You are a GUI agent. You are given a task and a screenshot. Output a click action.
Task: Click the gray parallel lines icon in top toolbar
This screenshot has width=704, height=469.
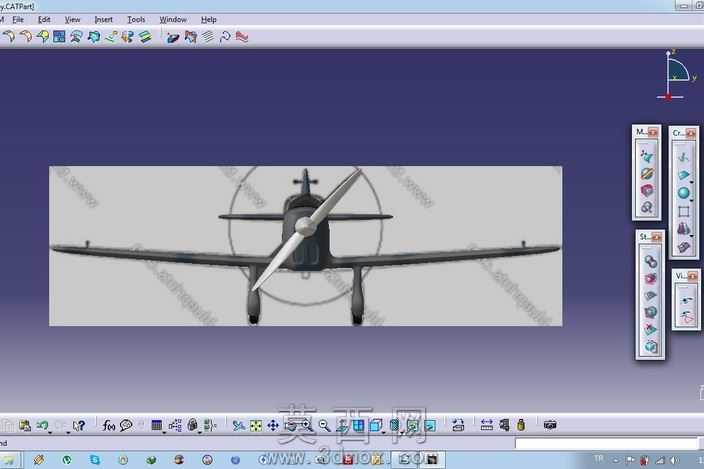coord(207,37)
